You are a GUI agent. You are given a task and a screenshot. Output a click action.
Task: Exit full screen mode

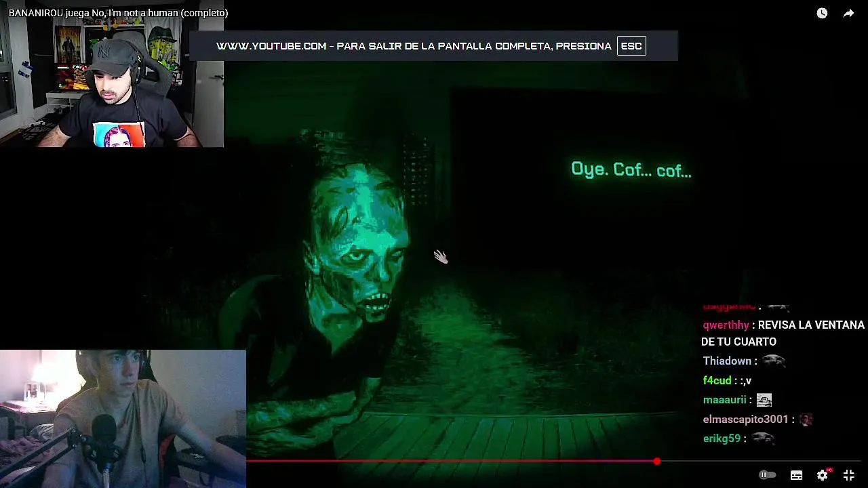[848, 475]
